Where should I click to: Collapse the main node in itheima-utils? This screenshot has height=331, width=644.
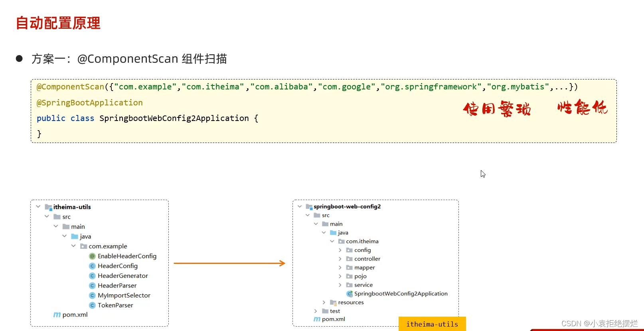[55, 226]
